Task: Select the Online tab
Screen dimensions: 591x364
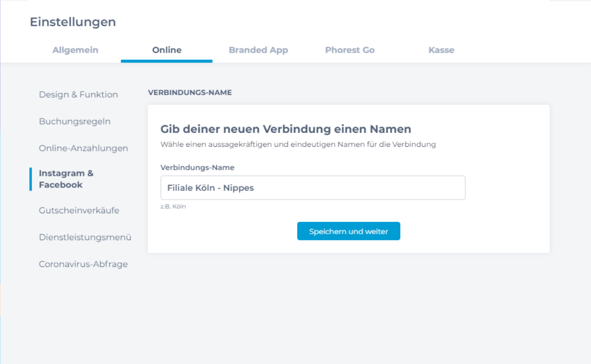Action: 166,50
